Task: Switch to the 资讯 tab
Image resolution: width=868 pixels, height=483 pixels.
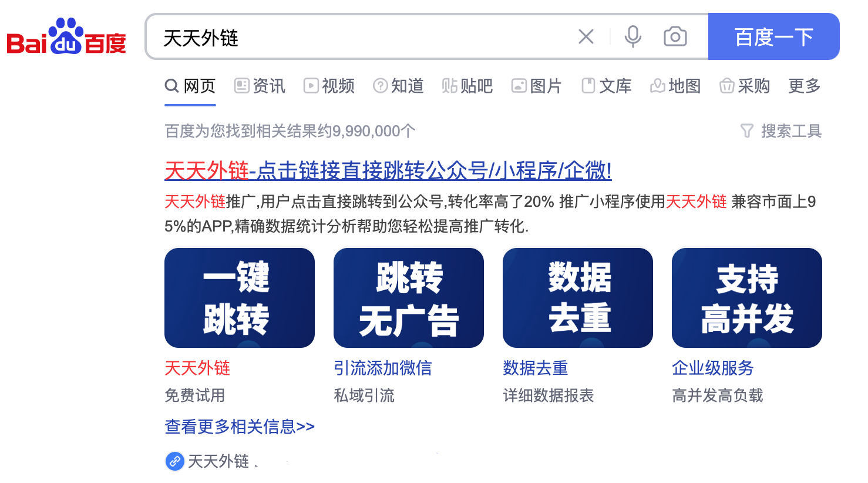Action: [x=260, y=86]
